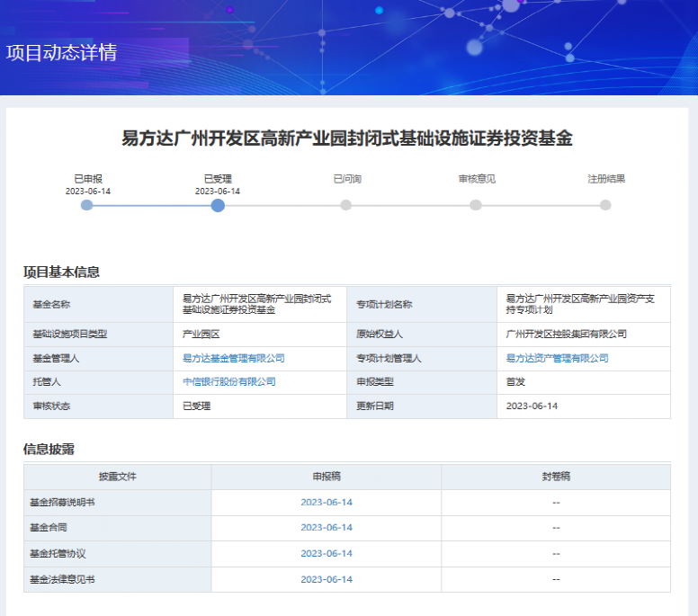Click the 基金名称 table label

click(51, 305)
